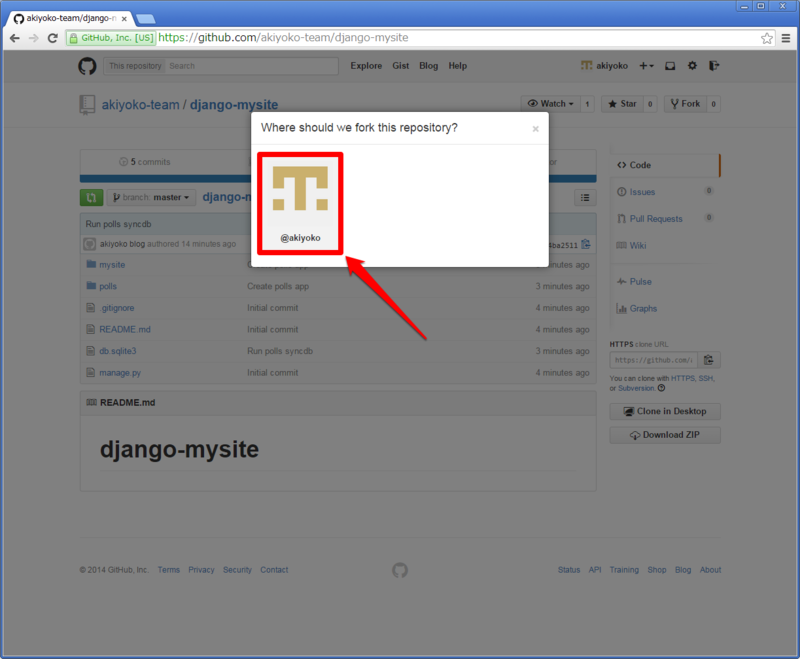
Task: Click the browser address bar URL
Action: coord(283,38)
